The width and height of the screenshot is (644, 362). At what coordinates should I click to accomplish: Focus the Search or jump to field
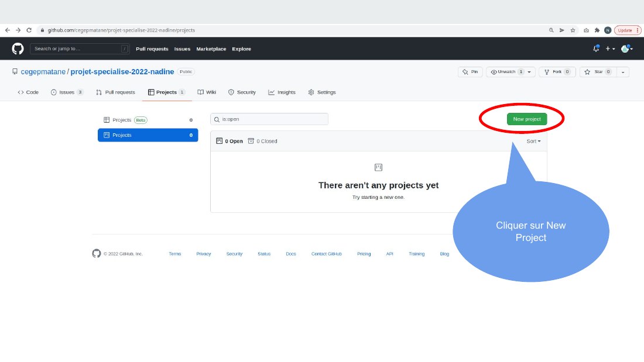(80, 49)
